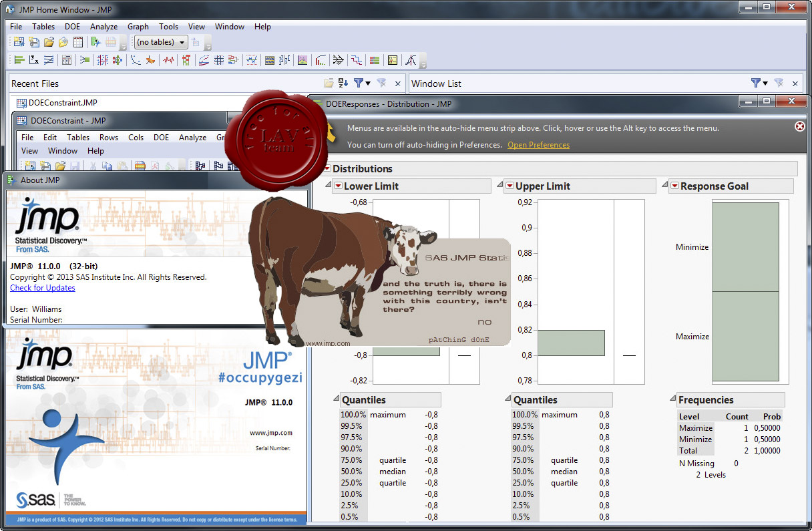Select the Upper Limit histogram bar
Image resolution: width=812 pixels, height=531 pixels.
coord(571,343)
